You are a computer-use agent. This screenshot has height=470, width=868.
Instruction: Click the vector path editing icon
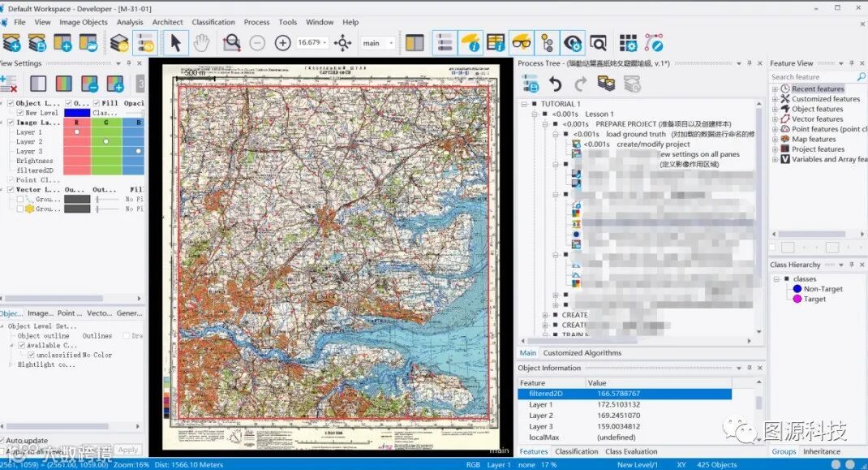tap(654, 43)
